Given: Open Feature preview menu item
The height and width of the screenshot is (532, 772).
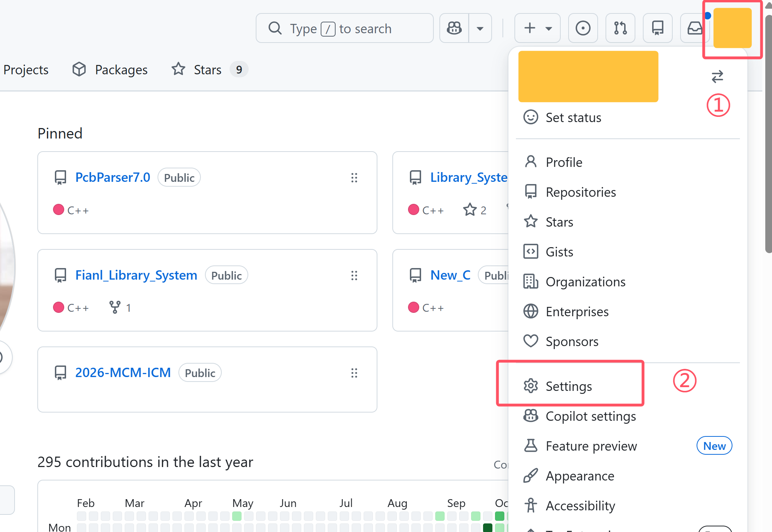Looking at the screenshot, I should pos(591,446).
